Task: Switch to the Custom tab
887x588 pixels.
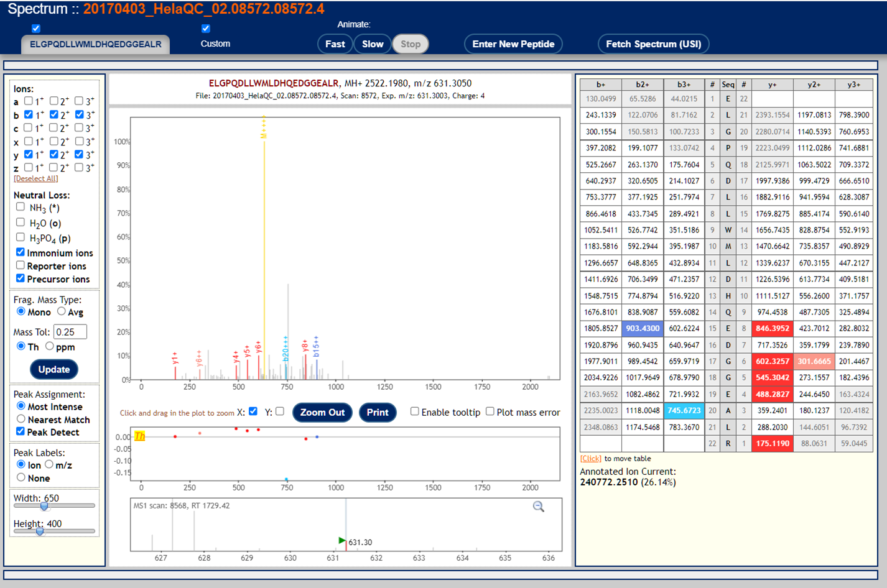Action: (215, 44)
